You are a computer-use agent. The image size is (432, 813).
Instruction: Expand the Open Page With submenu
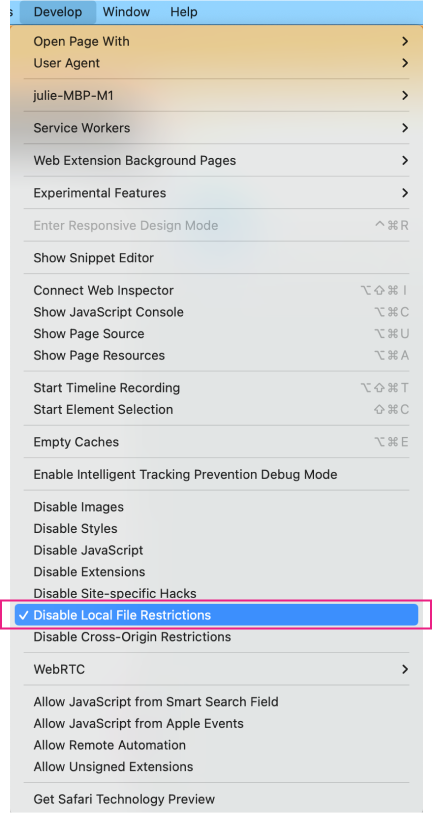click(x=216, y=41)
